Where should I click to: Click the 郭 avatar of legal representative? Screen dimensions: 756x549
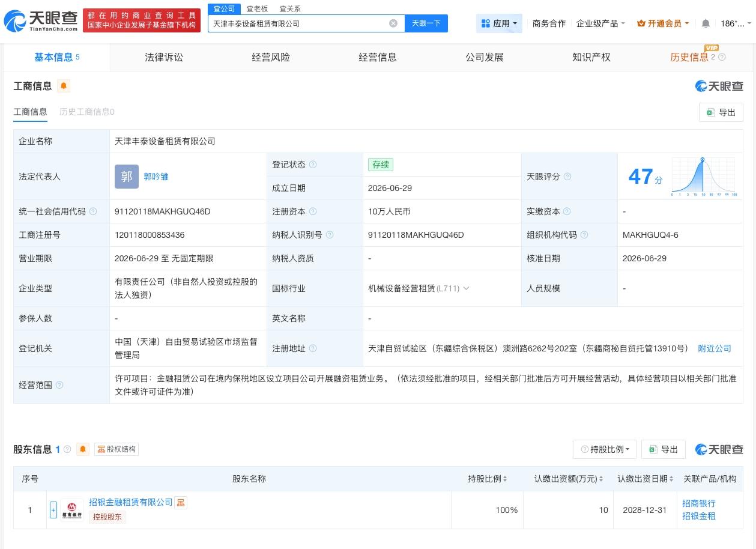tap(127, 177)
